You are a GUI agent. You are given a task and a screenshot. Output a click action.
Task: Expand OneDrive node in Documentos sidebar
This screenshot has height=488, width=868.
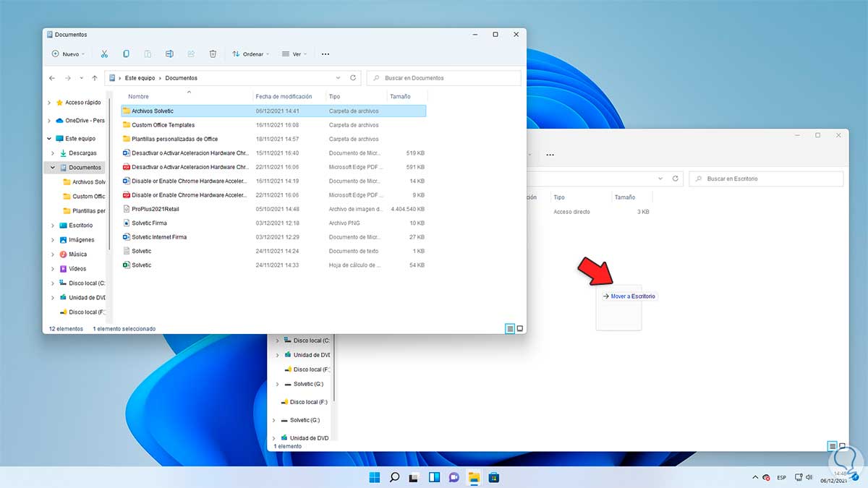(50, 121)
